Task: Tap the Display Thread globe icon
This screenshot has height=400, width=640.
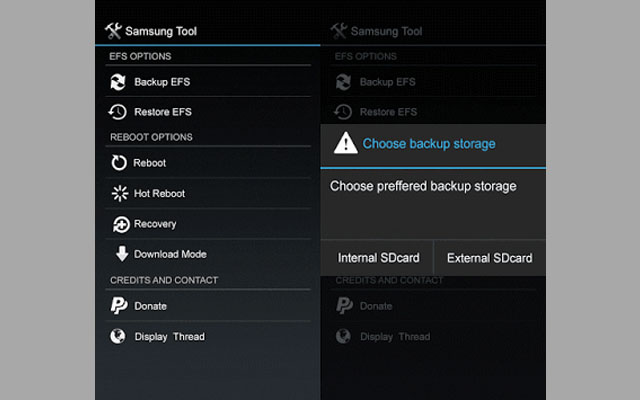Action: pyautogui.click(x=118, y=336)
